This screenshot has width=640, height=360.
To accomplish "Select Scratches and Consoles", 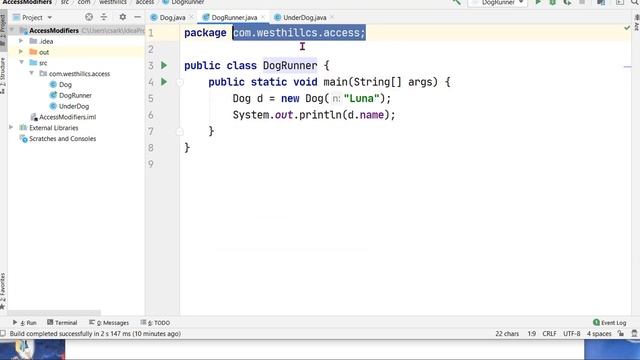I will click(62, 138).
